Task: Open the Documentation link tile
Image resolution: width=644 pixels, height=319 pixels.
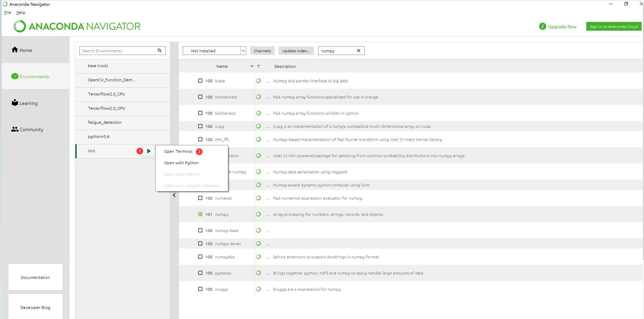Action: 35,277
